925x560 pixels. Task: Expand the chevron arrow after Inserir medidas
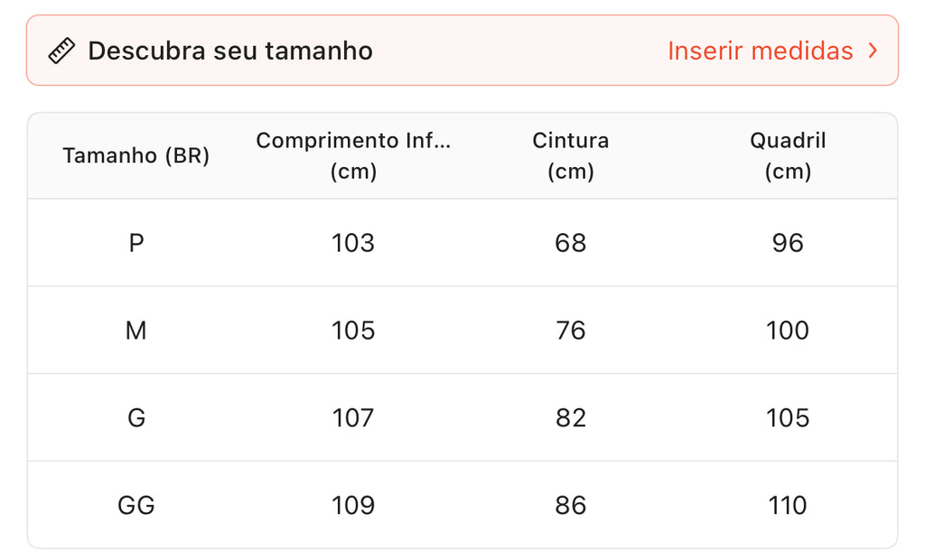873,51
